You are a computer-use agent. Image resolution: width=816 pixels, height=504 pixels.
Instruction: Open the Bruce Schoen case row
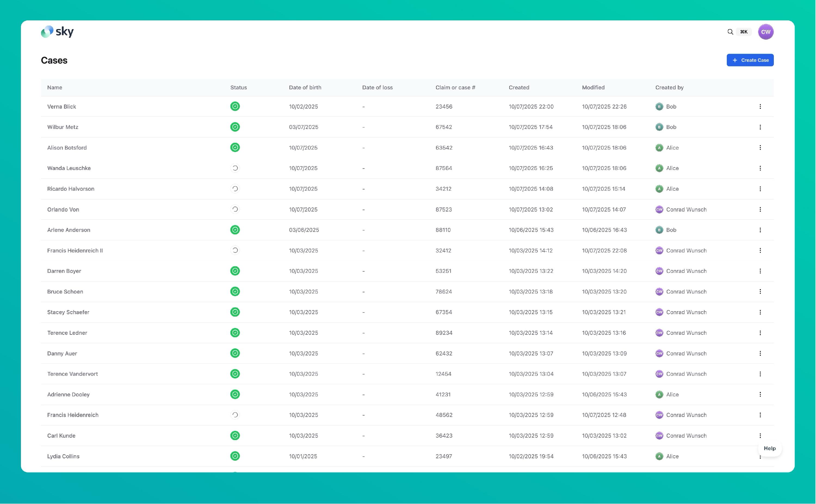click(65, 292)
